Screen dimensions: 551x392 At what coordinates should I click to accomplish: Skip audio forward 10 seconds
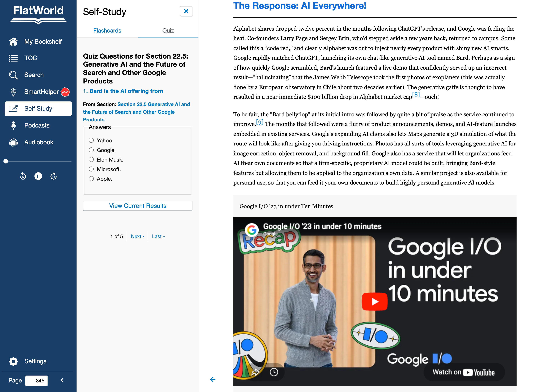point(54,176)
